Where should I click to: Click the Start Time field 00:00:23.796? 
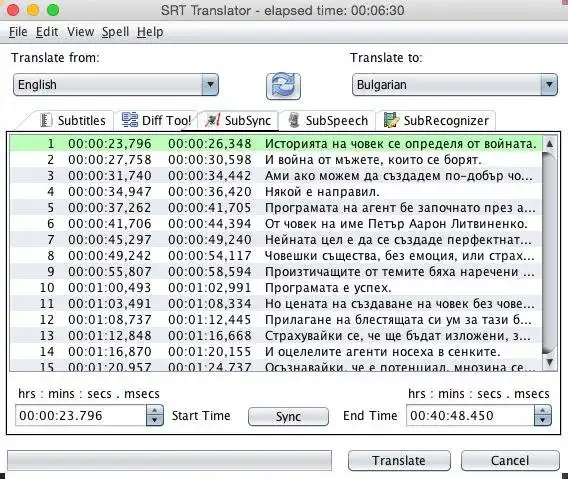81,415
